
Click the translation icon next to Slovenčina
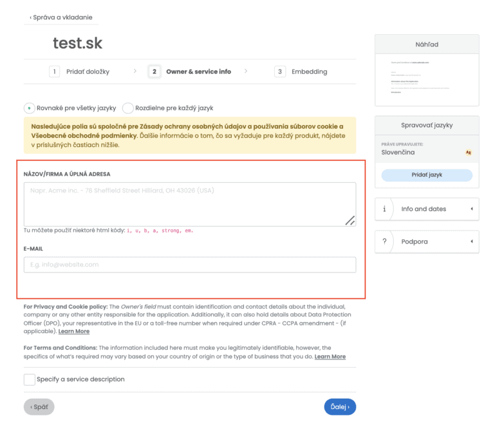pyautogui.click(x=469, y=153)
